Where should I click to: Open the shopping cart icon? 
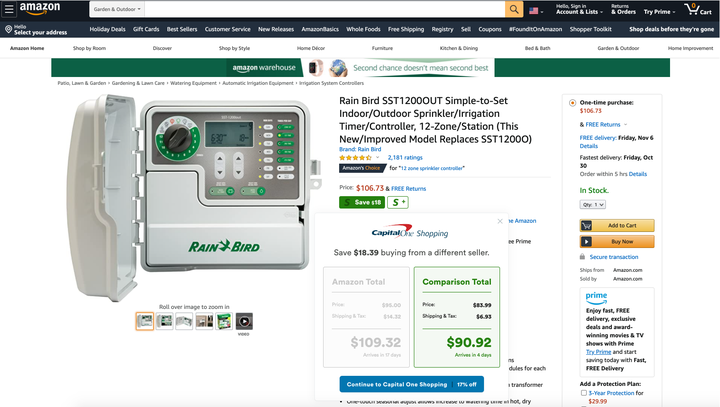click(704, 9)
